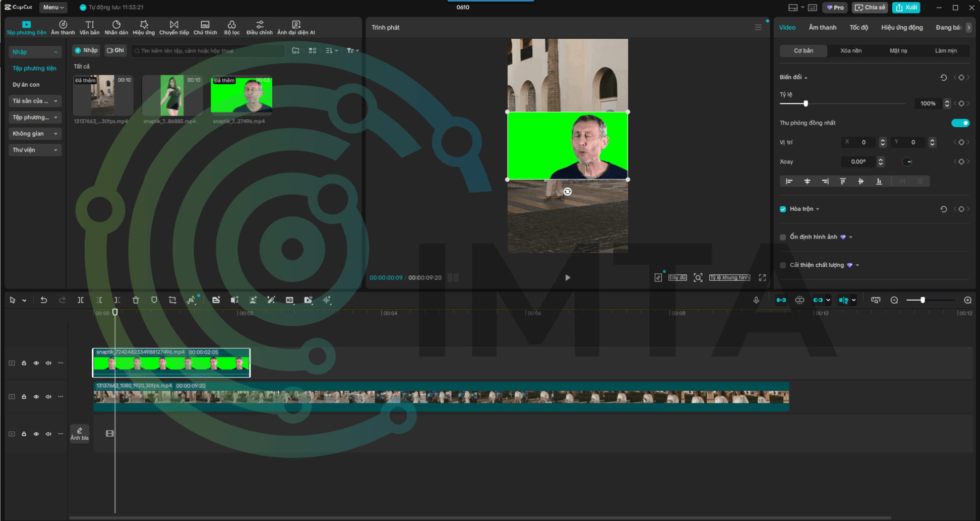980x521 pixels.
Task: Open the Văn bản (Text) panel
Action: point(89,27)
